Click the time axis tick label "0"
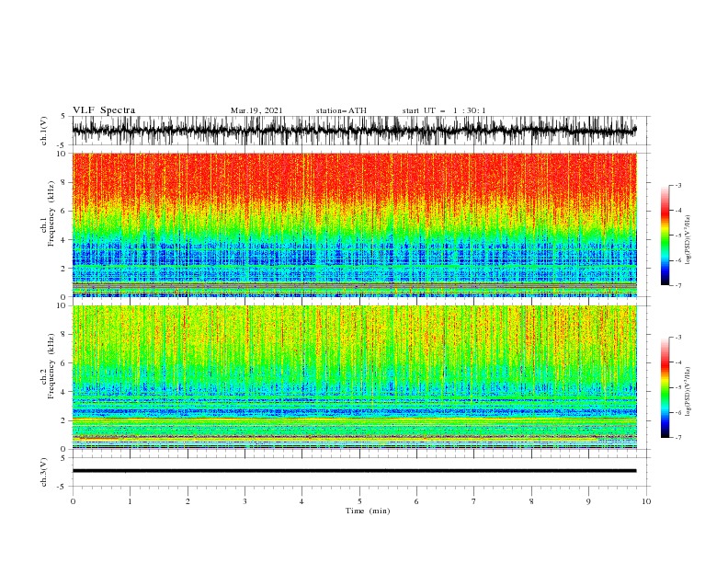This screenshot has height=563, width=728. tap(73, 501)
